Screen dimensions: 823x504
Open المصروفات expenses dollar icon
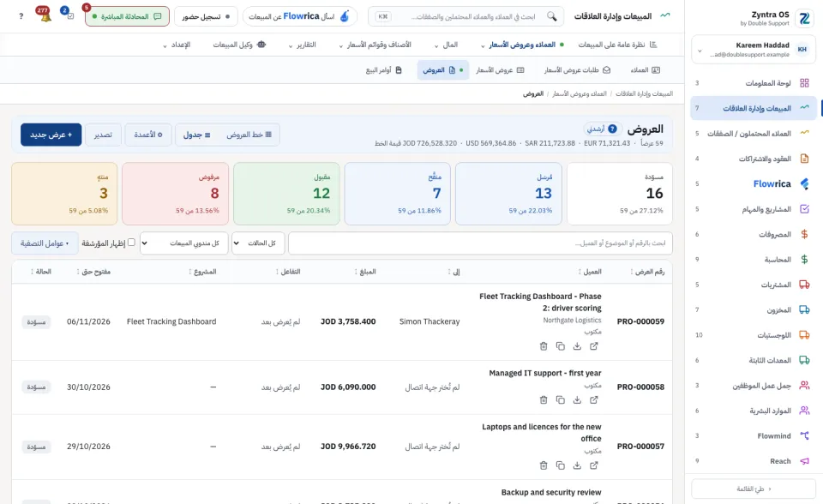pos(803,234)
